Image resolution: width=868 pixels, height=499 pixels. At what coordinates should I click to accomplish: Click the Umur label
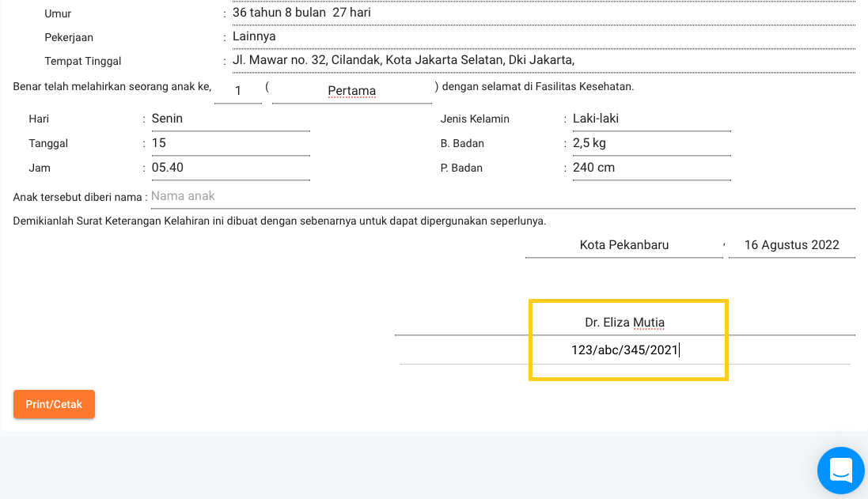click(58, 13)
